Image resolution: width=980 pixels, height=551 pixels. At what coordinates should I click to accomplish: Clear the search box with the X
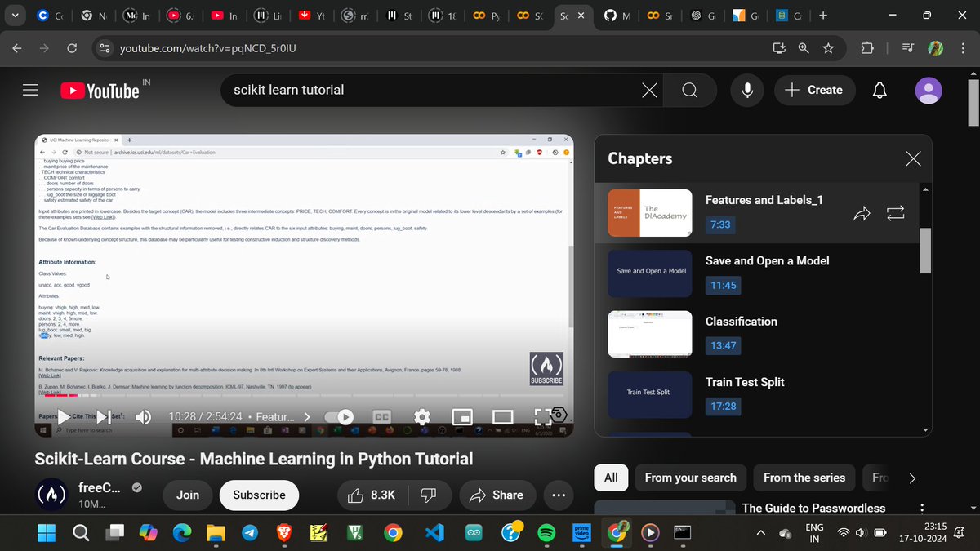[x=649, y=91]
